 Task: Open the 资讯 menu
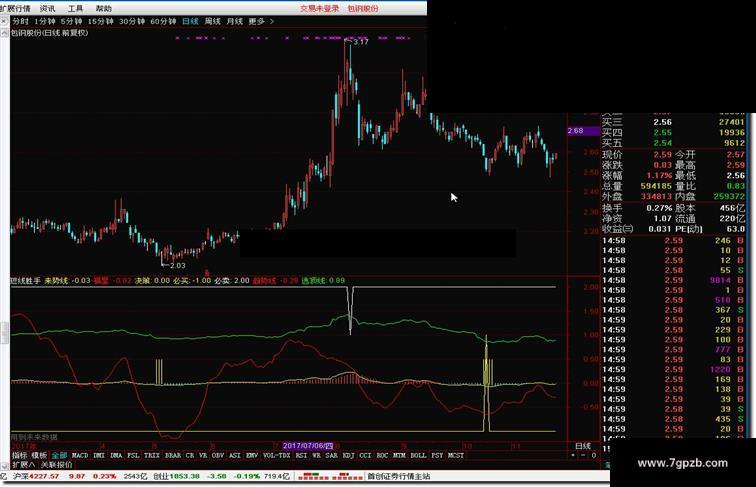tap(47, 9)
